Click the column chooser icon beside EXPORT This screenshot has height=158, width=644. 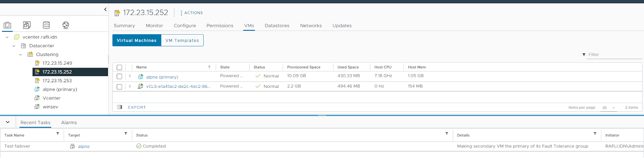(x=120, y=107)
